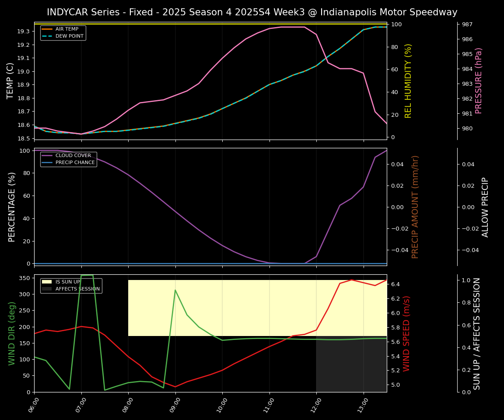
Task: Click the yellow IS SUN UP legend patch
Action: tap(47, 282)
